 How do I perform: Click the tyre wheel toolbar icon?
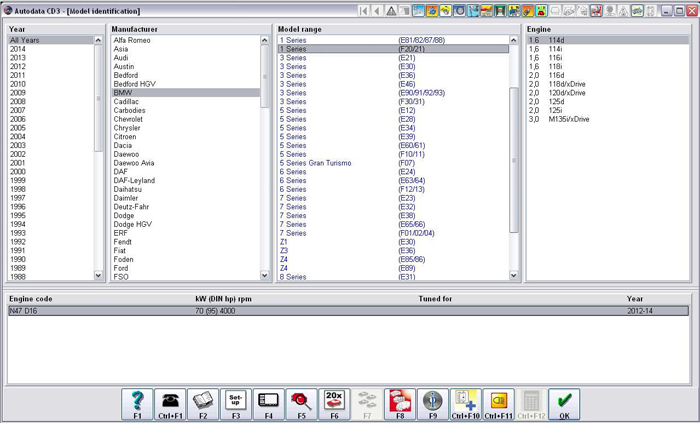click(459, 11)
